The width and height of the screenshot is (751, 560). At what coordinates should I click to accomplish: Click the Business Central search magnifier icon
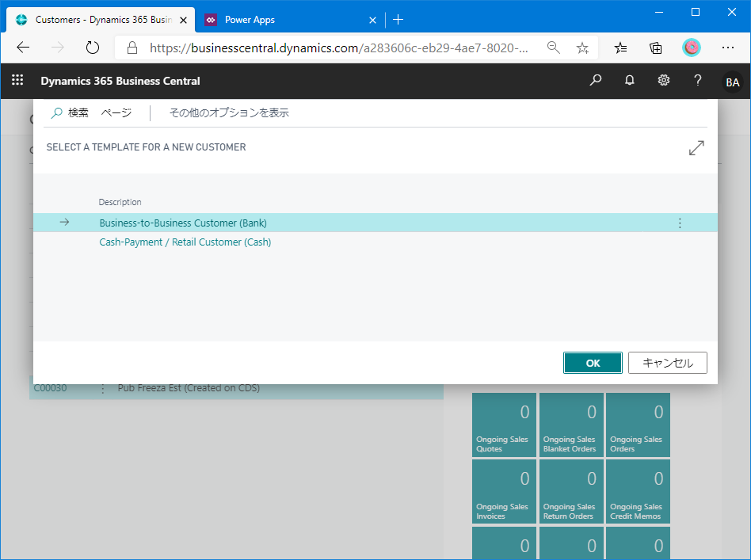(x=596, y=80)
